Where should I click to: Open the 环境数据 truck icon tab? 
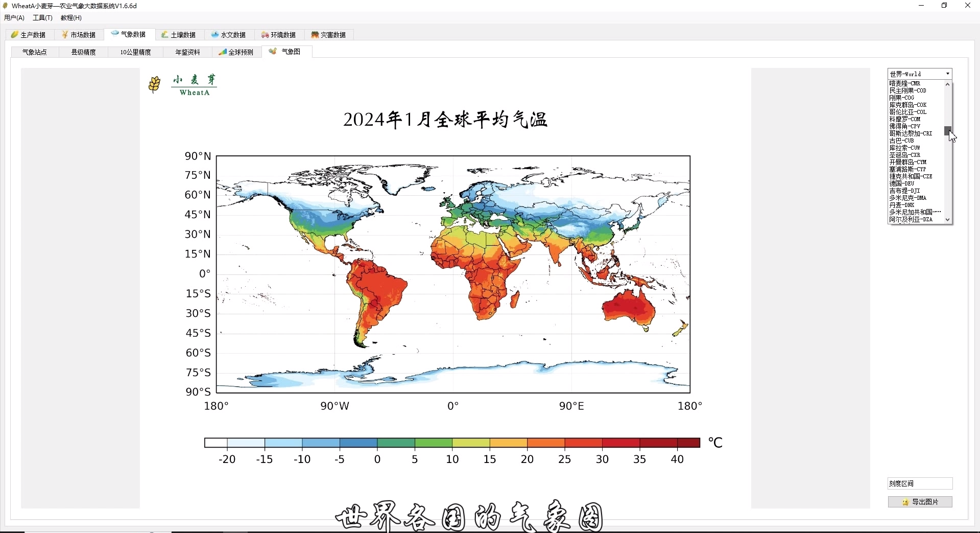click(279, 35)
